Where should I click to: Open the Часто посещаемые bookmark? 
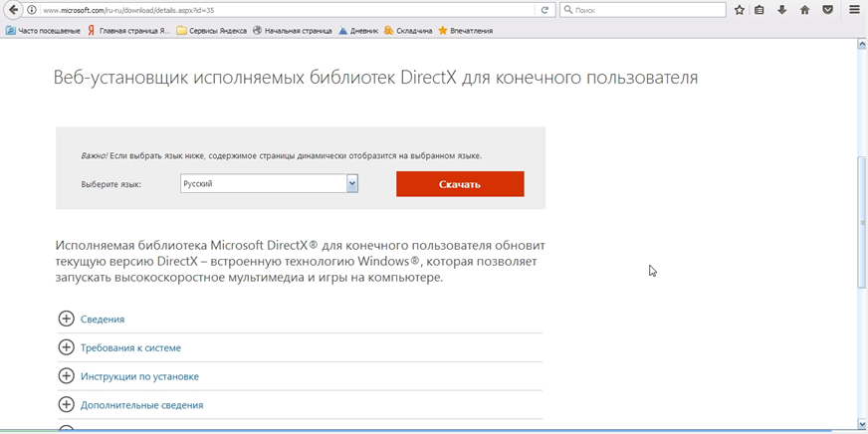coord(42,31)
